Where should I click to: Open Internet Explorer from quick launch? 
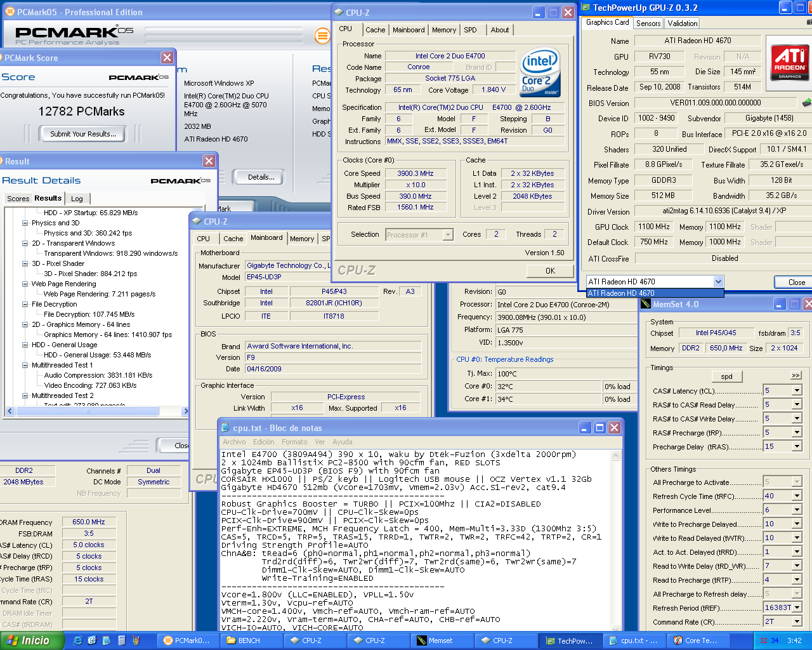77,640
